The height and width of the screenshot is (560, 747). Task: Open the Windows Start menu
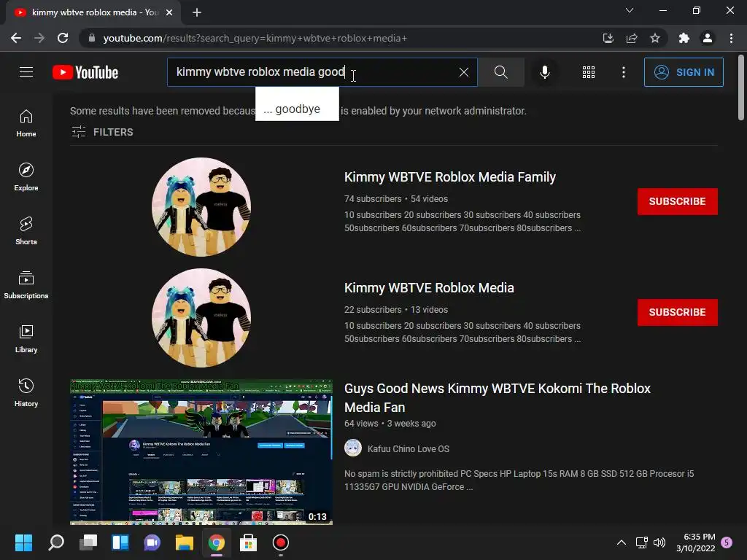point(23,542)
